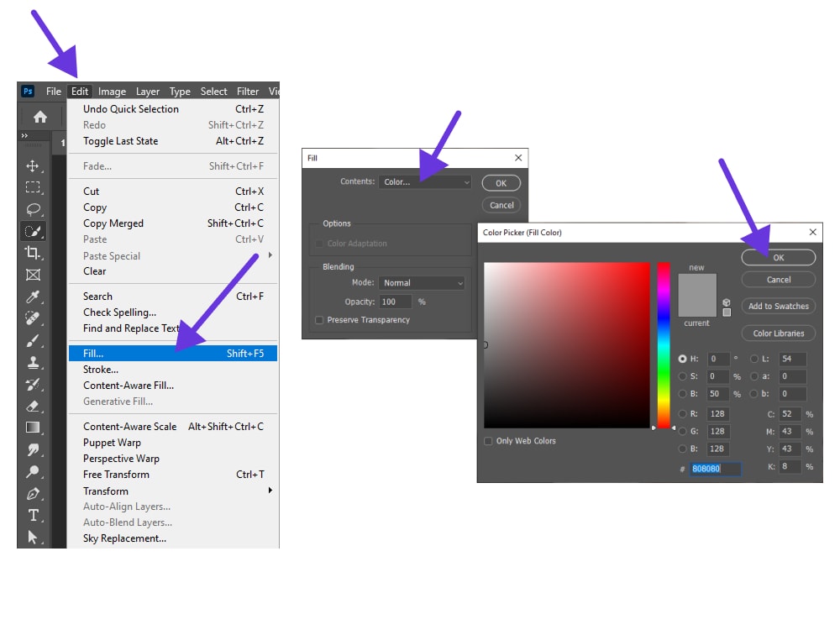Select the Frame tool
This screenshot has width=840, height=630.
point(33,275)
